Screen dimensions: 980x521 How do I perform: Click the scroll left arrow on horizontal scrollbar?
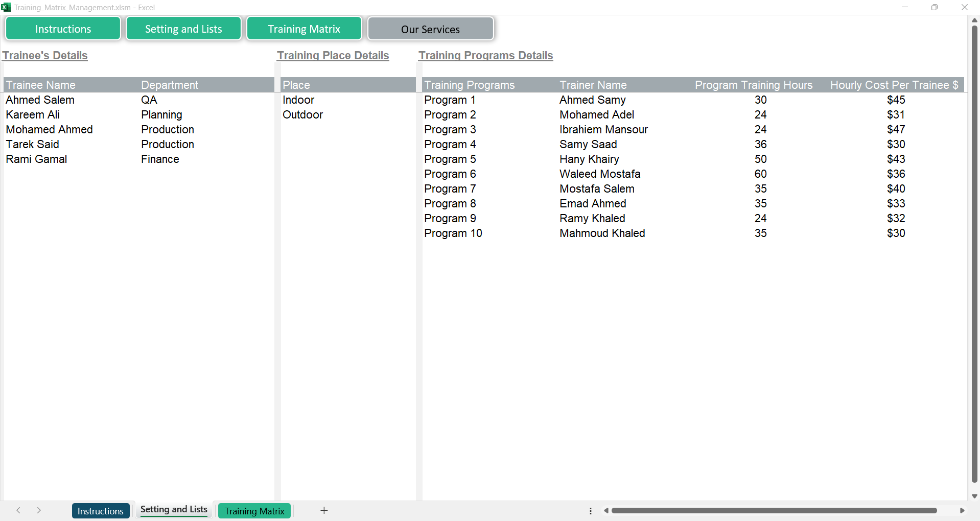606,510
